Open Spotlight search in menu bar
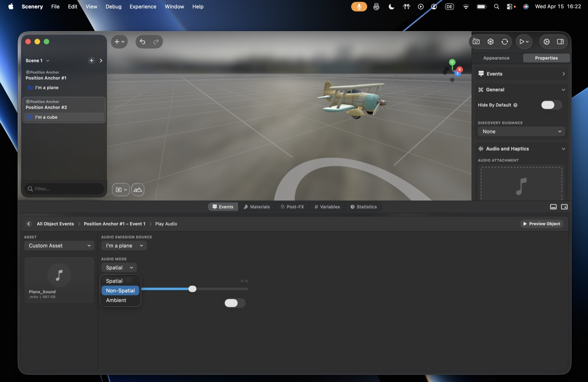Viewport: 588px width, 382px height. 496,7
